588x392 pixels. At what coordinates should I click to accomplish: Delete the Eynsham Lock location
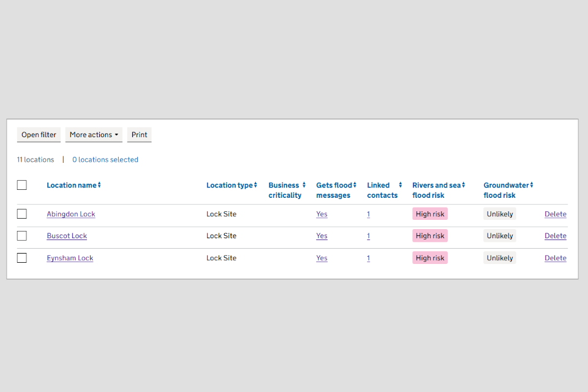coord(555,258)
